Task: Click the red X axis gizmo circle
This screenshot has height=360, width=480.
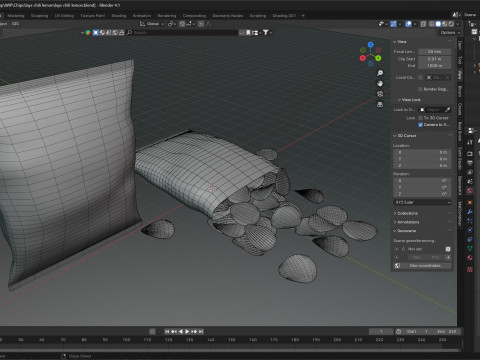Action: 363,58
